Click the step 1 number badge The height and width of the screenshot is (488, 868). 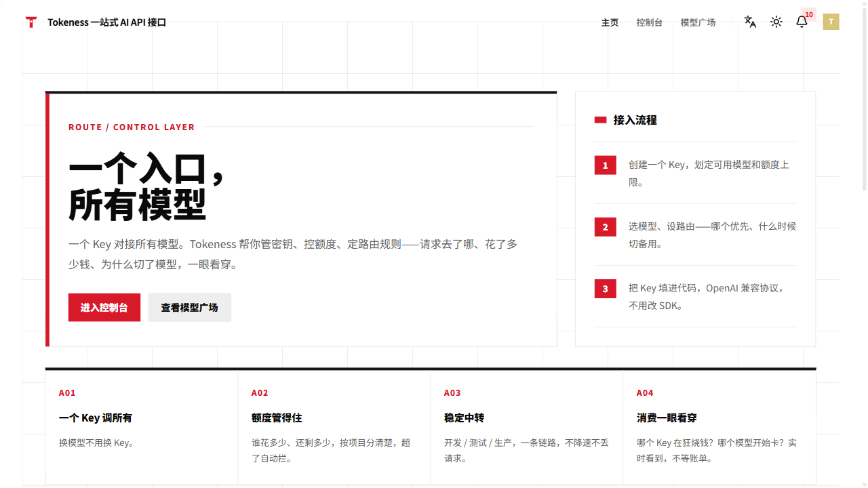tap(606, 165)
